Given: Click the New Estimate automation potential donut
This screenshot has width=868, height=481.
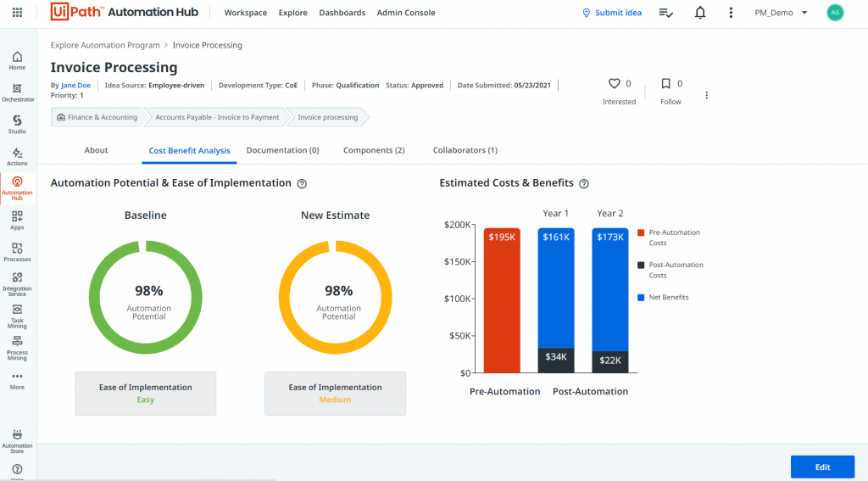Looking at the screenshot, I should click(x=336, y=298).
